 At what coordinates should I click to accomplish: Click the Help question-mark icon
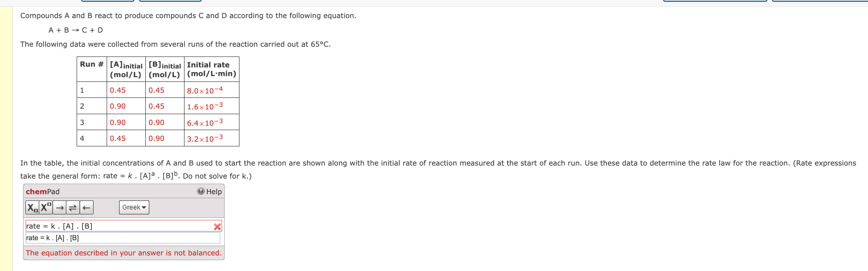201,192
